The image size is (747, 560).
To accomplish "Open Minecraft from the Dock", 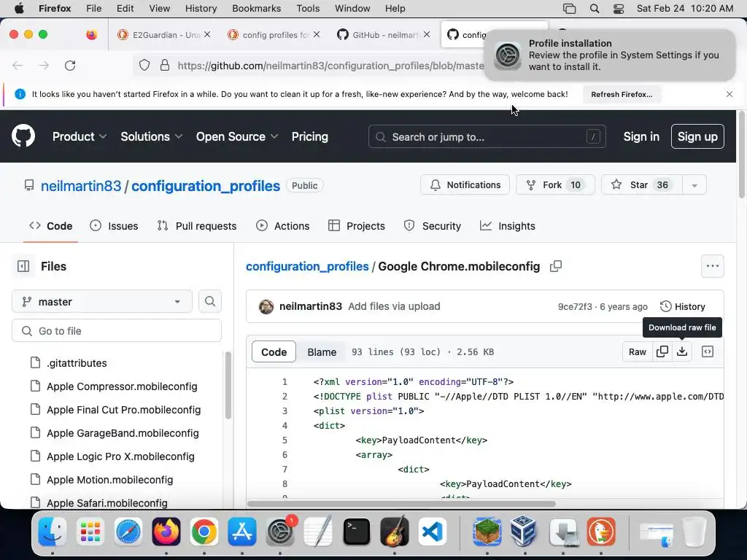I will 487,532.
